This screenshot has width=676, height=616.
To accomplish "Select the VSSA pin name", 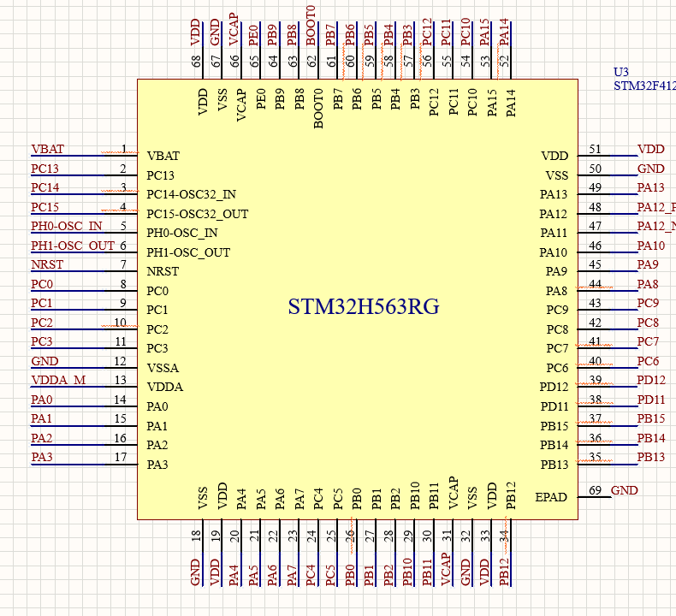I will (163, 368).
